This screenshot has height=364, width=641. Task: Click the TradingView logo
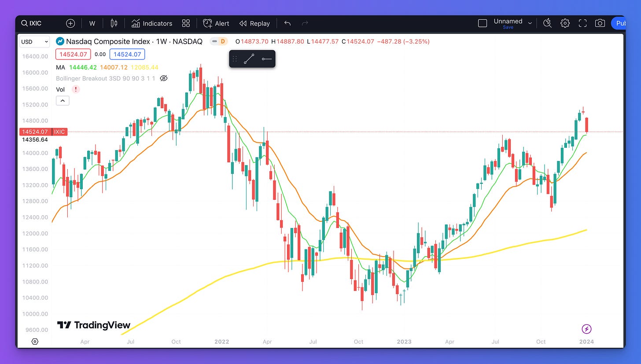click(x=94, y=325)
